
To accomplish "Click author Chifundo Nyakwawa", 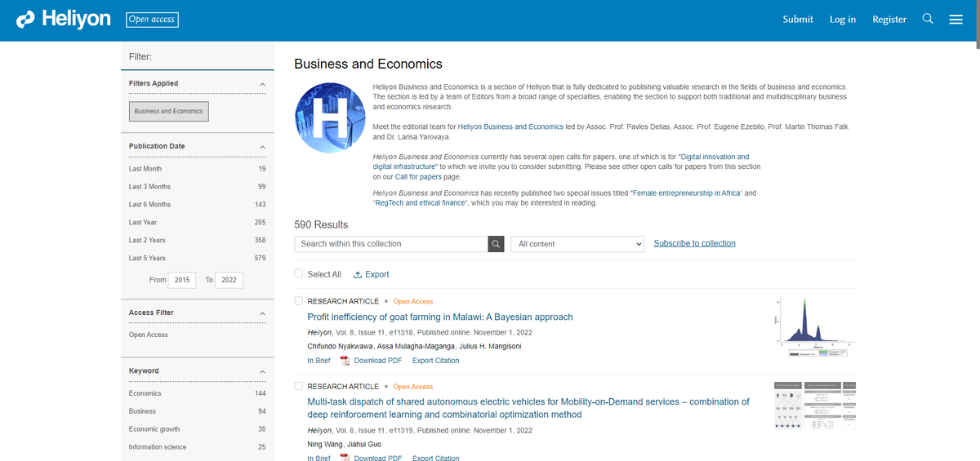I will coord(340,346).
